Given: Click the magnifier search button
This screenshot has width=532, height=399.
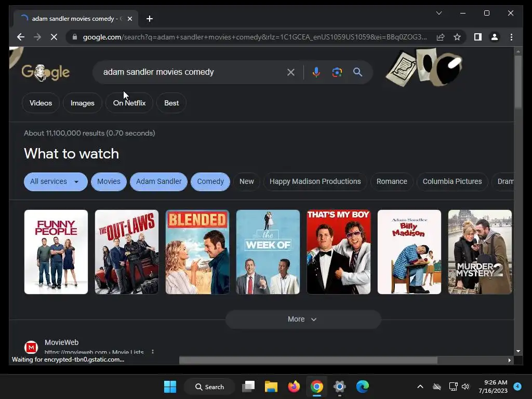Looking at the screenshot, I should pos(357,72).
